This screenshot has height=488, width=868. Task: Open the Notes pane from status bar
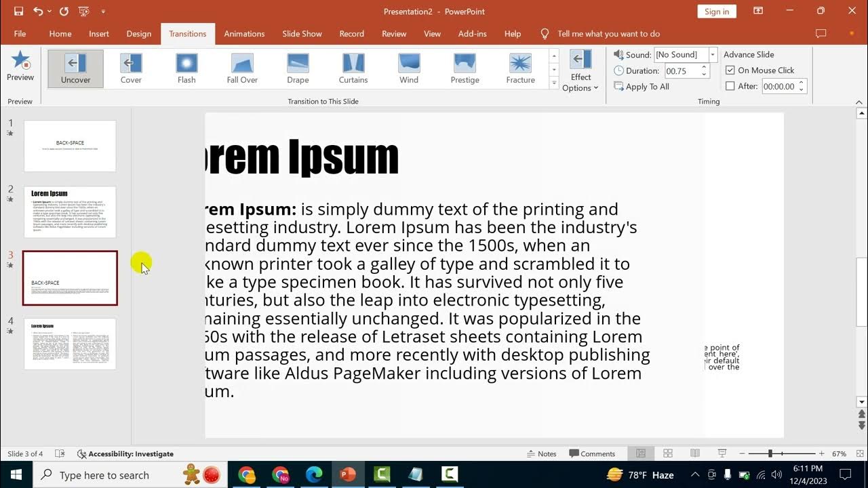[x=541, y=453]
